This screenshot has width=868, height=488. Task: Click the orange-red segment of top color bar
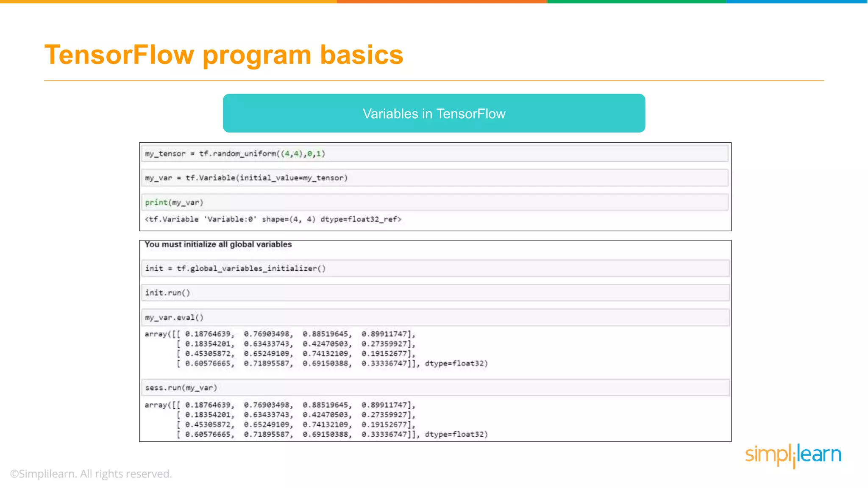tap(442, 2)
